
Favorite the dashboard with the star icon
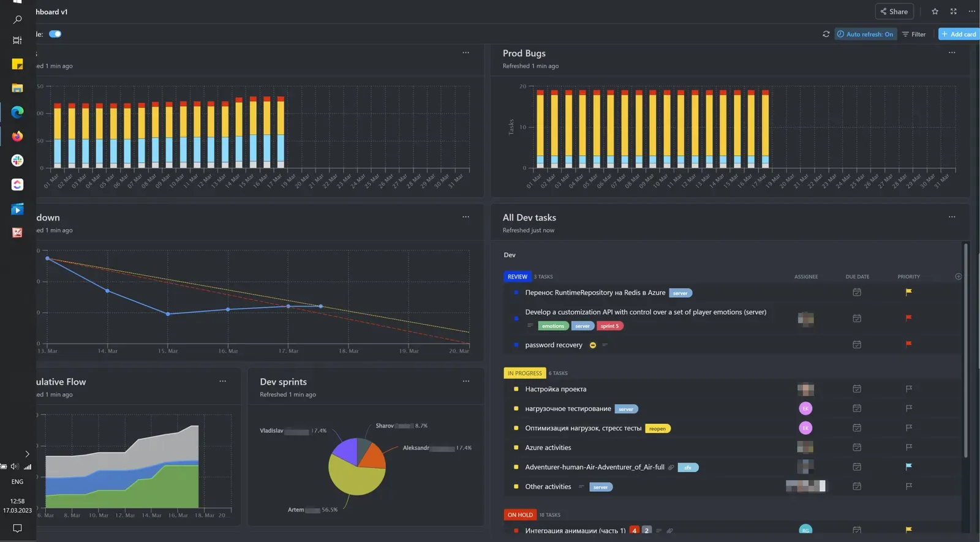(x=935, y=11)
